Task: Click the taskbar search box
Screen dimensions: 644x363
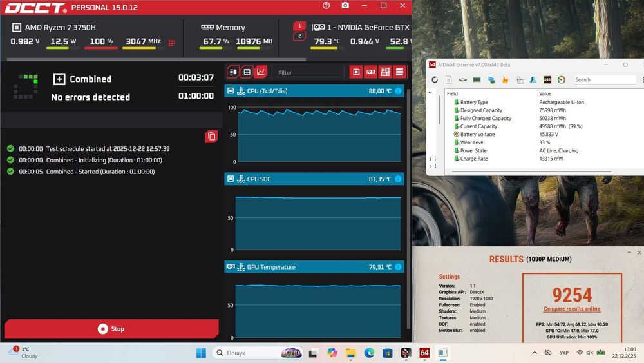Action: point(258,353)
